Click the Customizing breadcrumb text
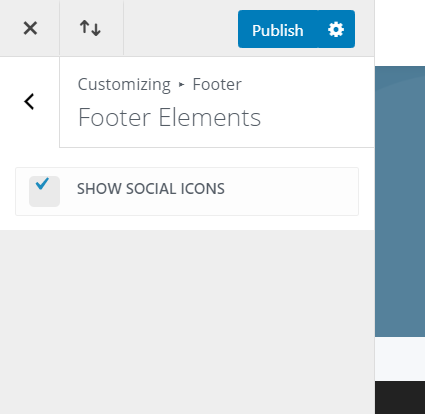425x414 pixels. pyautogui.click(x=124, y=84)
